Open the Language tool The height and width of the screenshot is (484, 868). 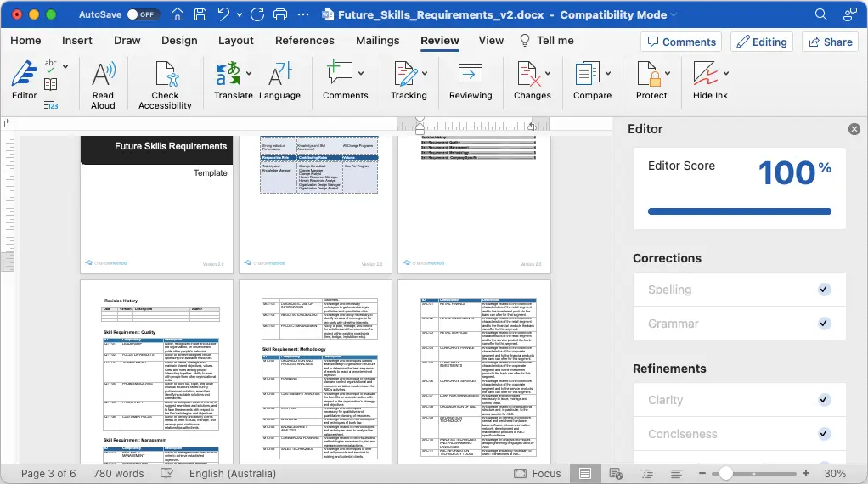(279, 81)
